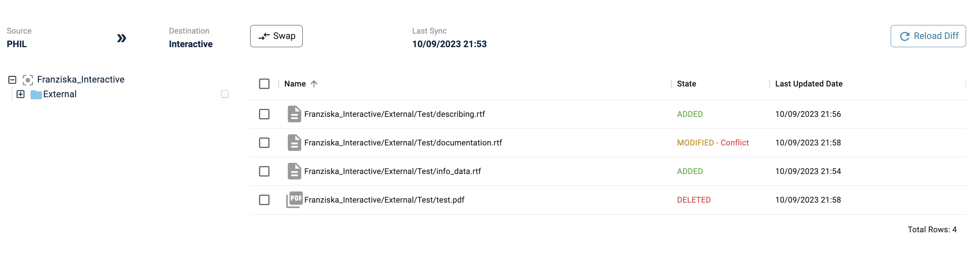Open the documentation.rtf file path entry

[x=403, y=143]
